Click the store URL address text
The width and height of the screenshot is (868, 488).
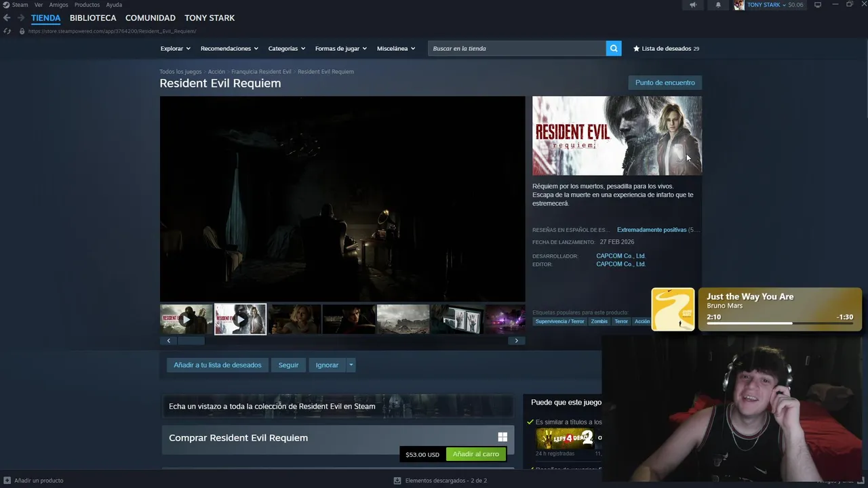pyautogui.click(x=112, y=31)
